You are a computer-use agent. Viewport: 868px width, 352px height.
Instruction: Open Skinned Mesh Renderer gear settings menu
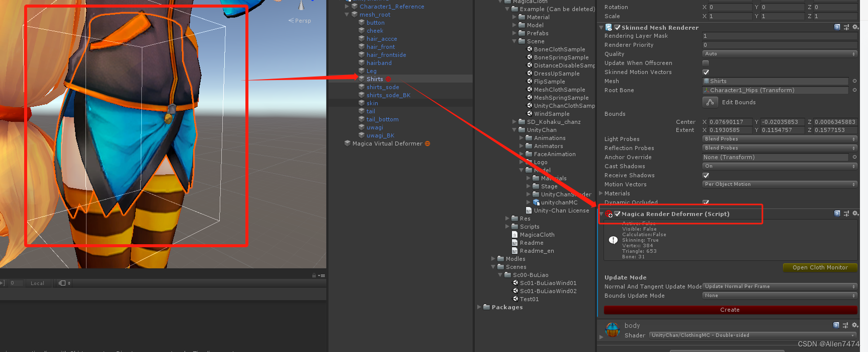coord(855,27)
